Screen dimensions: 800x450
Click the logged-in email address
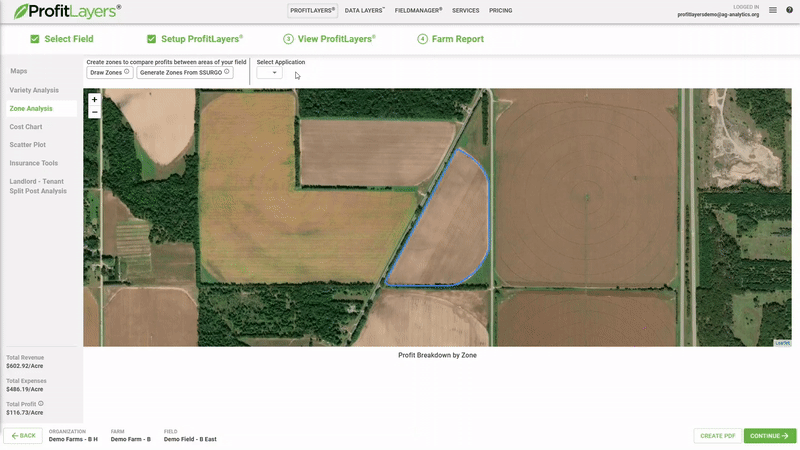(x=718, y=14)
